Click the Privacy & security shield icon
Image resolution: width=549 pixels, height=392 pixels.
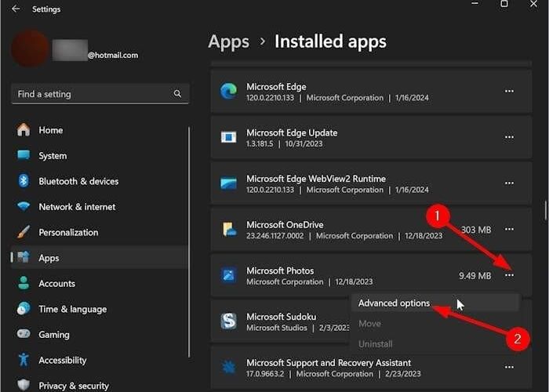(x=24, y=385)
